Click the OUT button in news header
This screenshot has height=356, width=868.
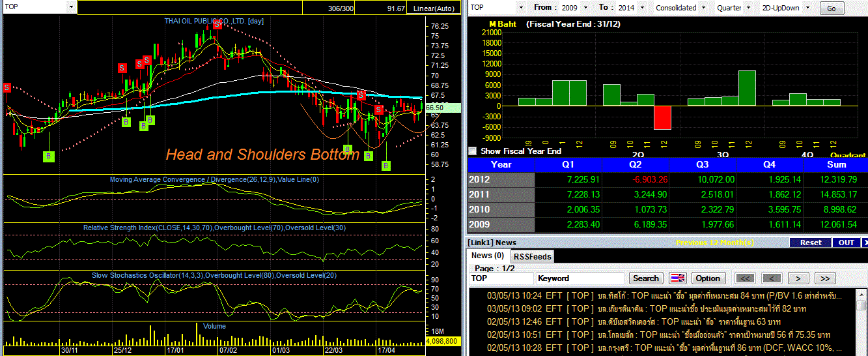pos(846,243)
